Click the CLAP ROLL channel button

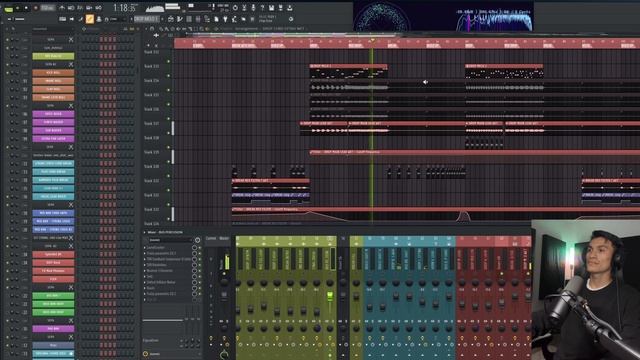pyautogui.click(x=53, y=89)
